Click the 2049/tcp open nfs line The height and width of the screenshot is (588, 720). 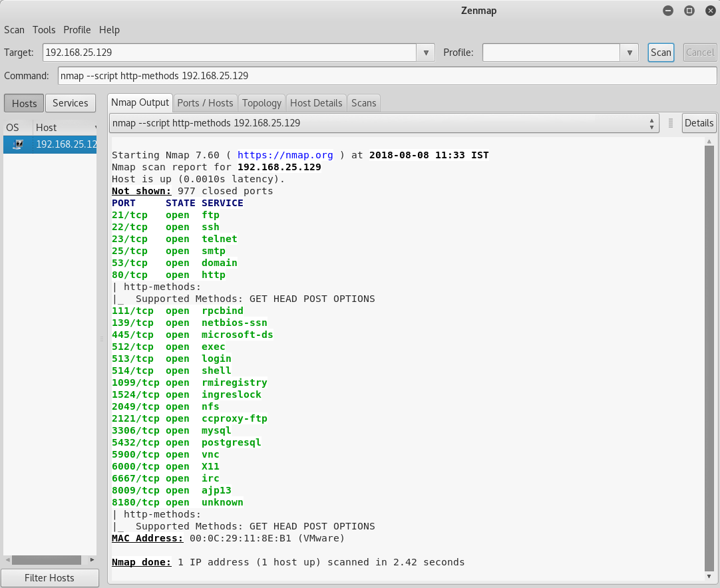coord(166,406)
